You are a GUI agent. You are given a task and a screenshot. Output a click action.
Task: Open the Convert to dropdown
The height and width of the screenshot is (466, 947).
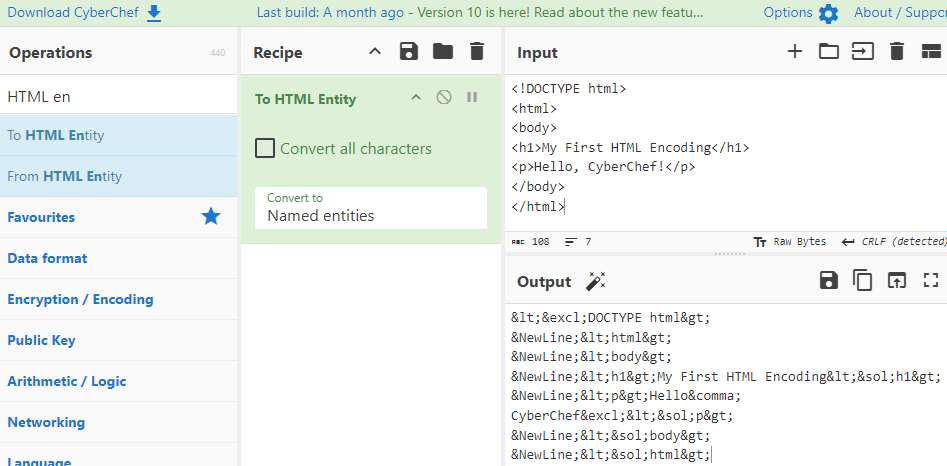370,208
